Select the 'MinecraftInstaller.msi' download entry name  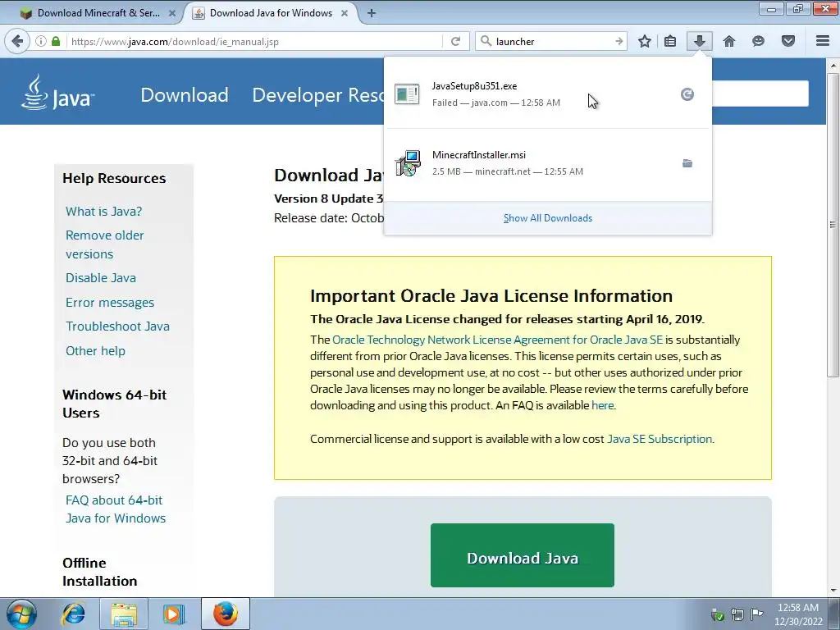479,155
